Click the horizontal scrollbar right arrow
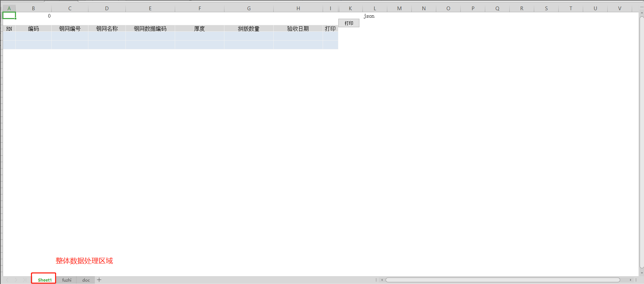This screenshot has width=644, height=284. pyautogui.click(x=630, y=280)
